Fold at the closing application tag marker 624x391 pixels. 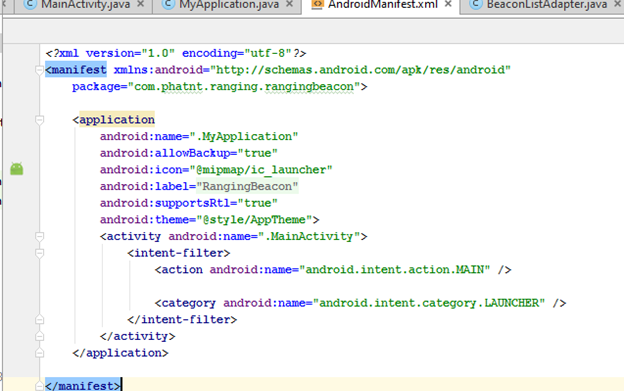coord(39,353)
